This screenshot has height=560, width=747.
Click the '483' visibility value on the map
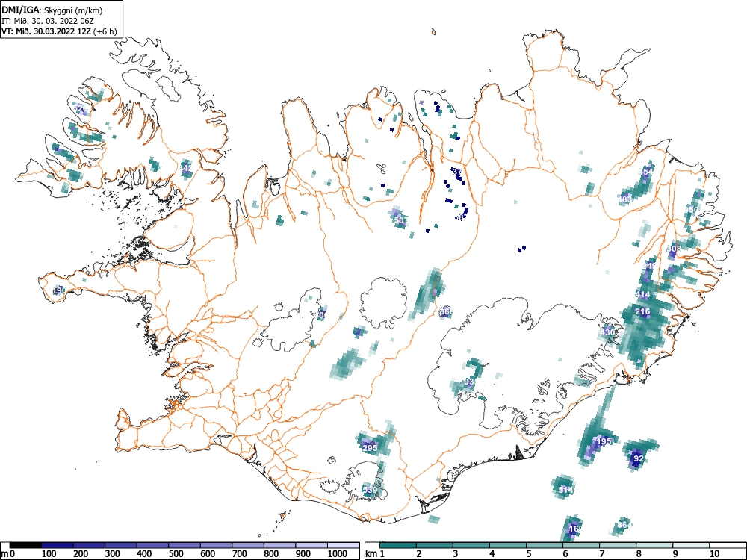pyautogui.click(x=625, y=199)
